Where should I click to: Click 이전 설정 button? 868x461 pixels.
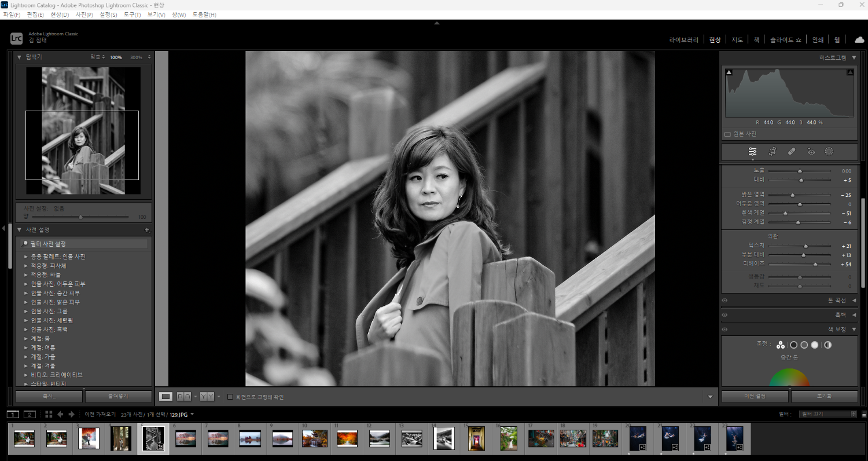pyautogui.click(x=755, y=396)
